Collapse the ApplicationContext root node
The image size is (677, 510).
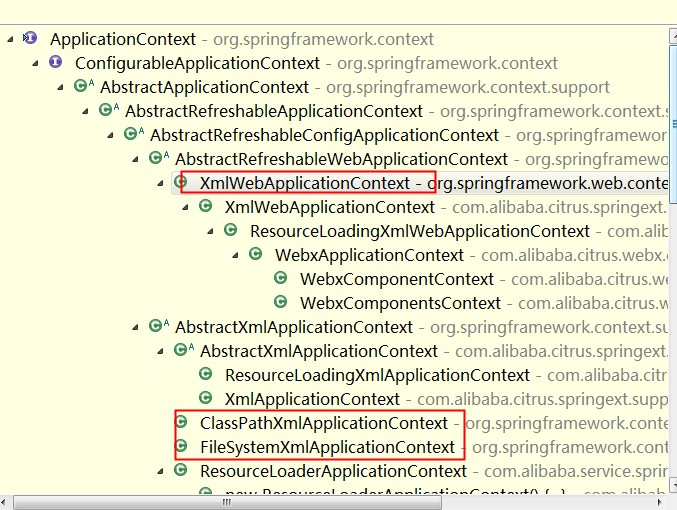tap(10, 40)
